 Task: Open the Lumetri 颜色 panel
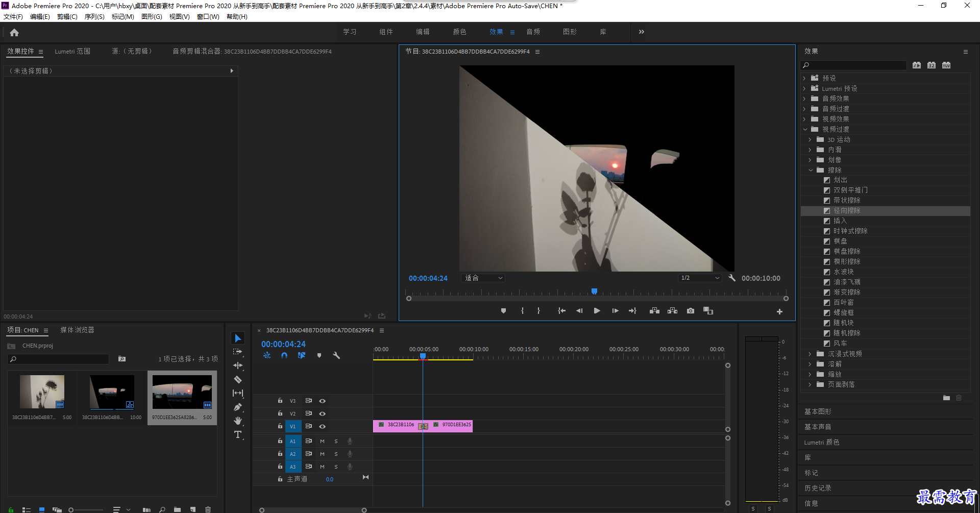pyautogui.click(x=822, y=442)
